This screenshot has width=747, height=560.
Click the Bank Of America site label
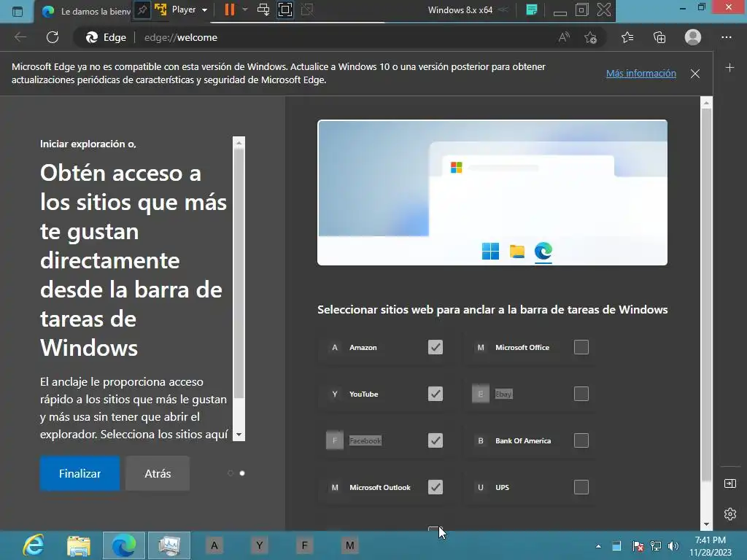tap(523, 441)
